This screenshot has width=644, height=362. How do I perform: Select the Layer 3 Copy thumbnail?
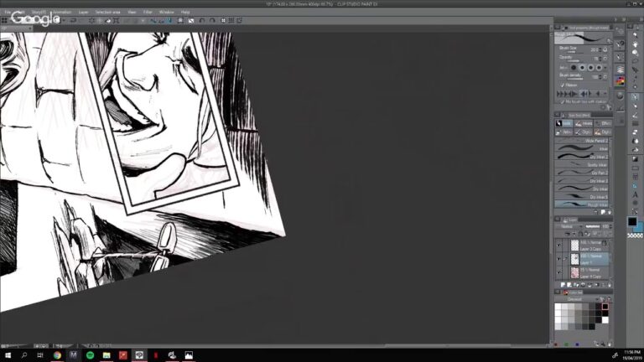click(x=574, y=246)
